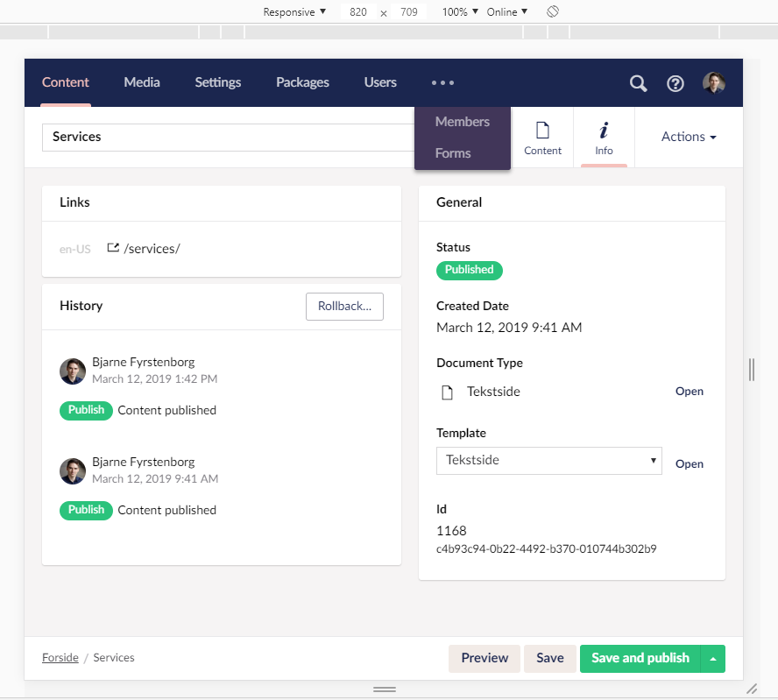The height and width of the screenshot is (700, 778).
Task: Click Save and publish
Action: click(x=640, y=658)
